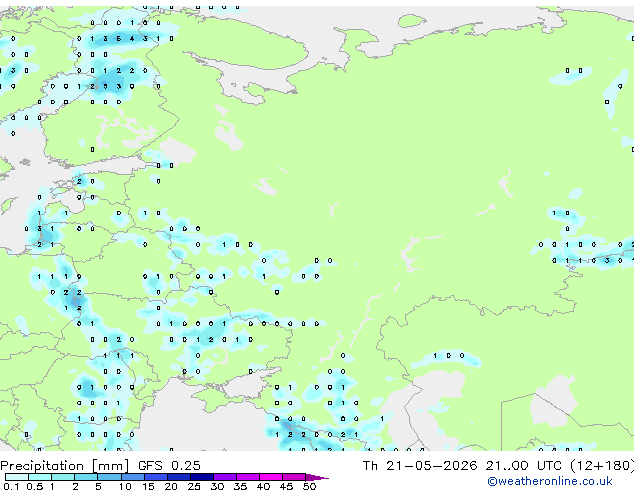Select the 15–20 mm legend color swatch

tap(156, 477)
